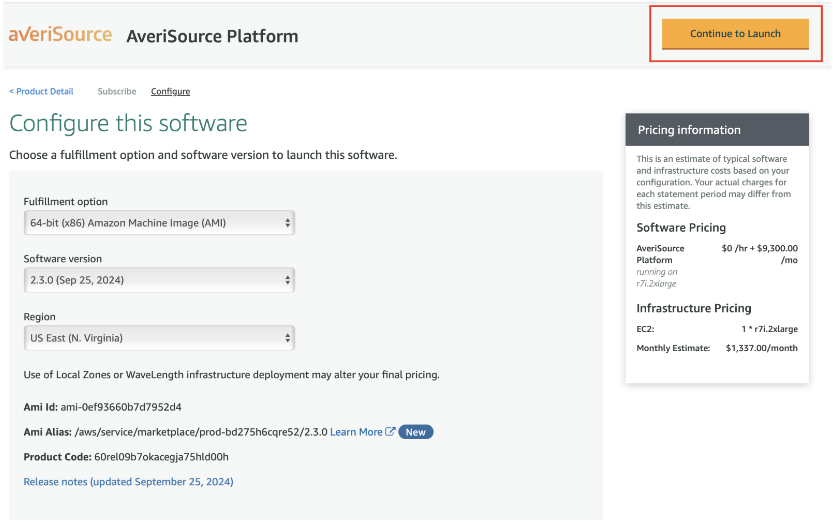Open the Learn More link

pyautogui.click(x=356, y=432)
